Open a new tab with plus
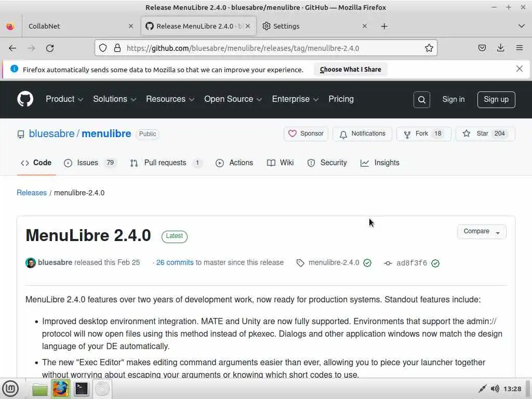The image size is (532, 399). 384,26
